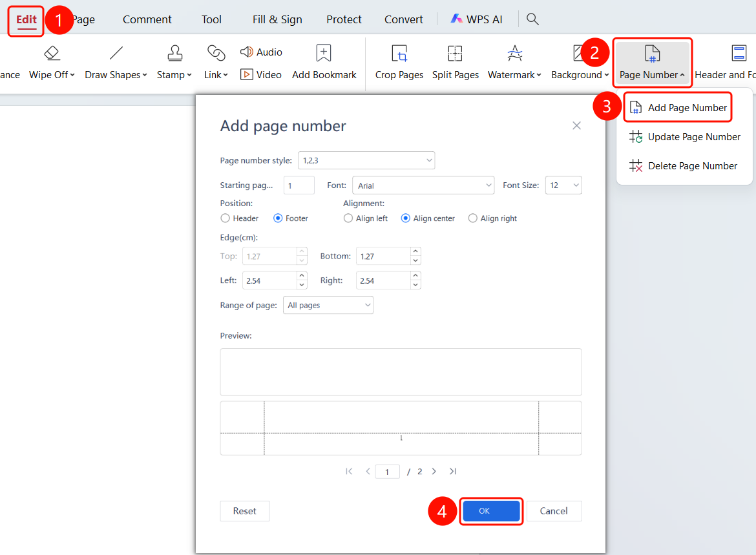Jump to last preview page
The width and height of the screenshot is (756, 555).
tap(453, 472)
